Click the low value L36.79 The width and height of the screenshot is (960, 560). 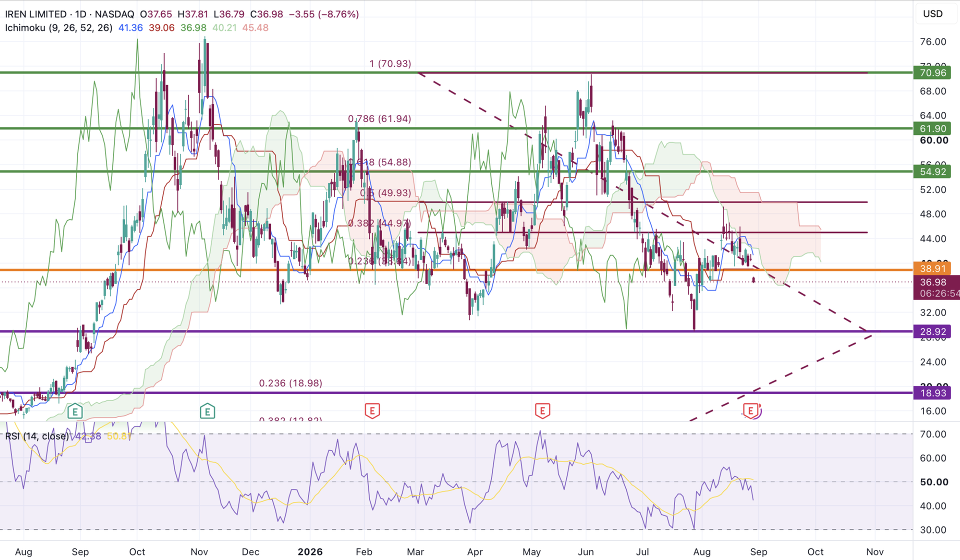pyautogui.click(x=228, y=14)
